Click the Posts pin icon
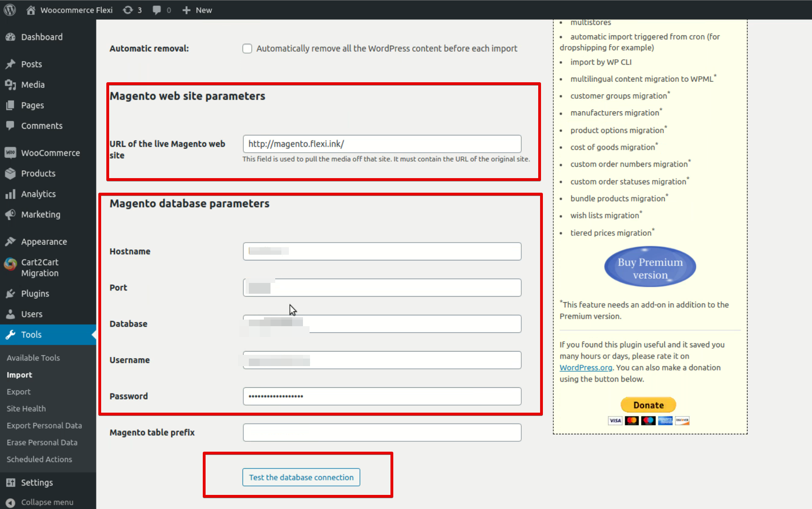812x509 pixels. [10, 64]
